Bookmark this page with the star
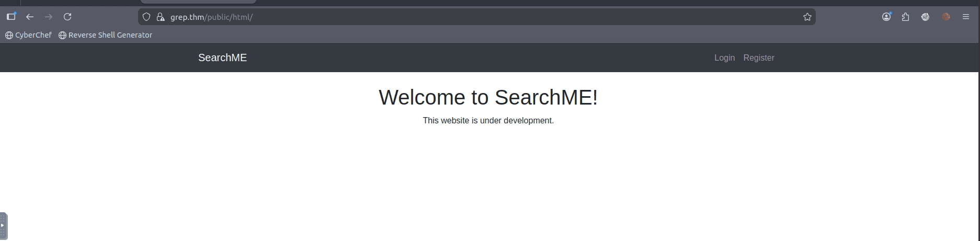Viewport: 980px width, 241px height. (x=807, y=17)
